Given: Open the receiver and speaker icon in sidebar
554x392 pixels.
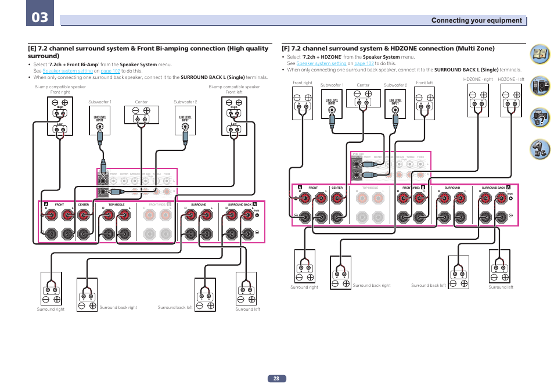Looking at the screenshot, I should coord(539,86).
